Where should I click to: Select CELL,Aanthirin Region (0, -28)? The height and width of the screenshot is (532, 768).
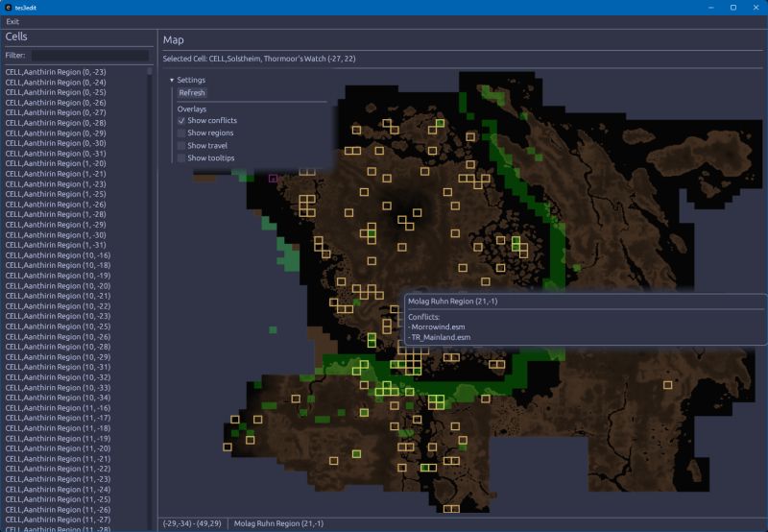click(56, 123)
